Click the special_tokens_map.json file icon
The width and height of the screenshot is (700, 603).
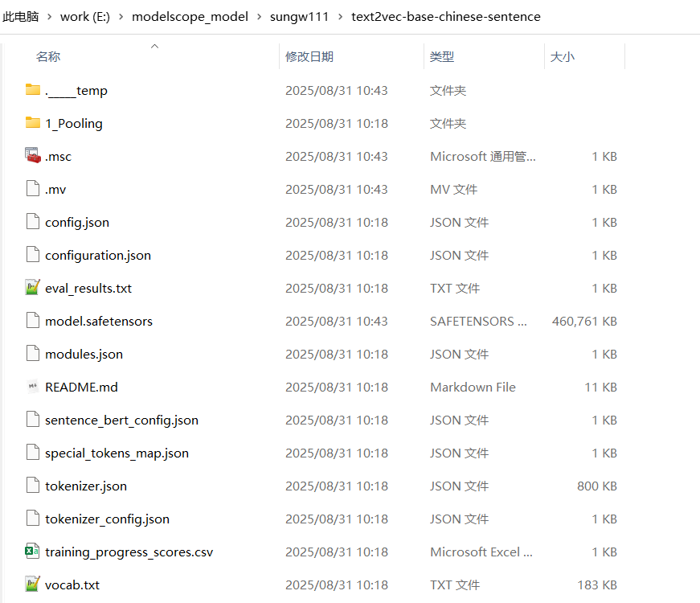coord(33,453)
